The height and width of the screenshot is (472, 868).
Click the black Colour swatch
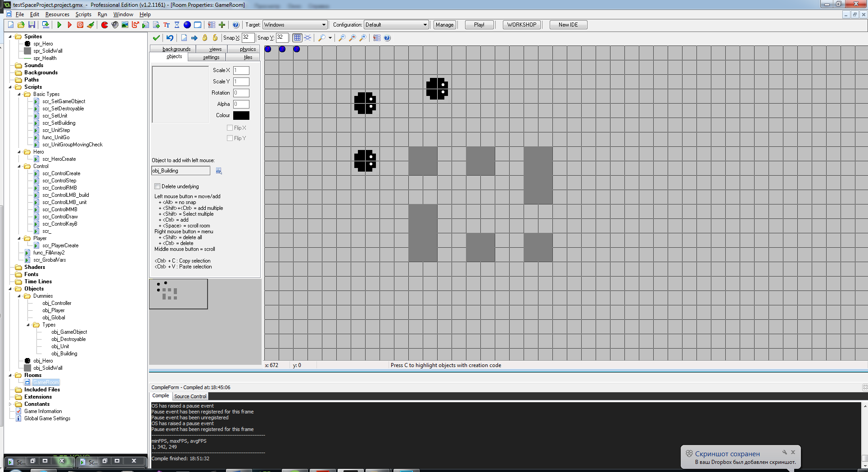(x=241, y=115)
